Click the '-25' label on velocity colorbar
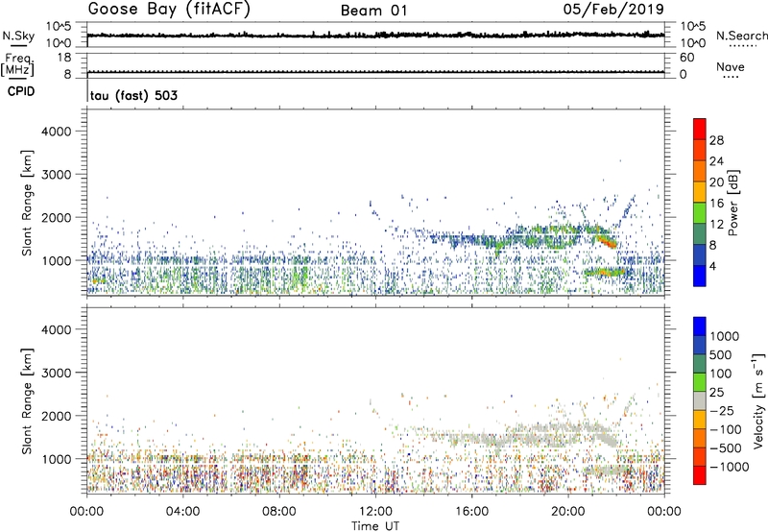This screenshot has width=768, height=532. click(722, 411)
